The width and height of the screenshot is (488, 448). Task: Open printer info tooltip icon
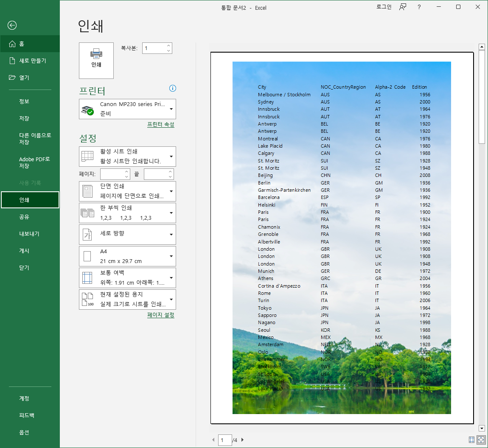coord(172,88)
